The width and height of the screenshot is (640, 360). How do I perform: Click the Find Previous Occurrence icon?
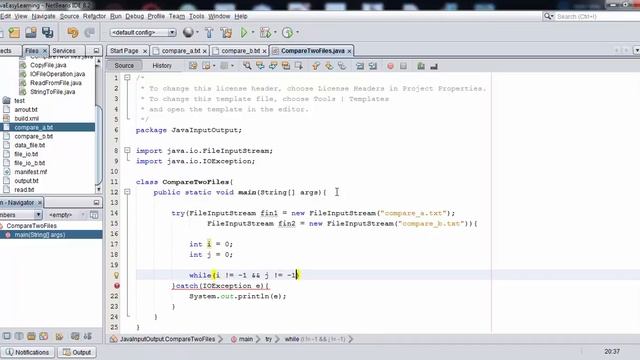click(x=260, y=66)
